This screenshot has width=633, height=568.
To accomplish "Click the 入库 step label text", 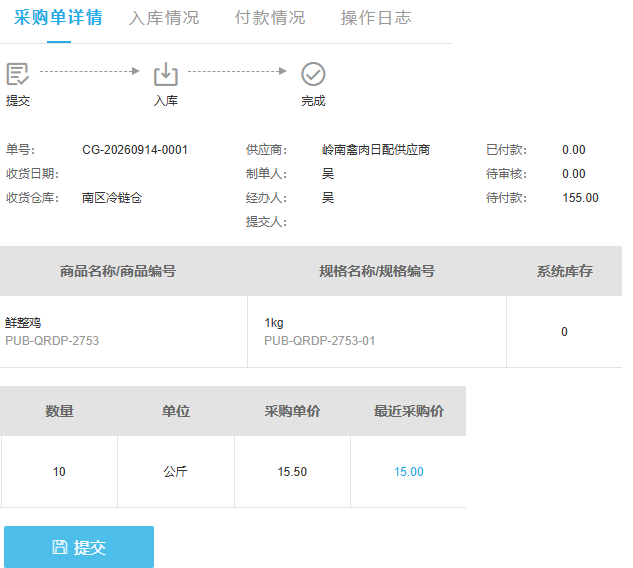I will (166, 101).
